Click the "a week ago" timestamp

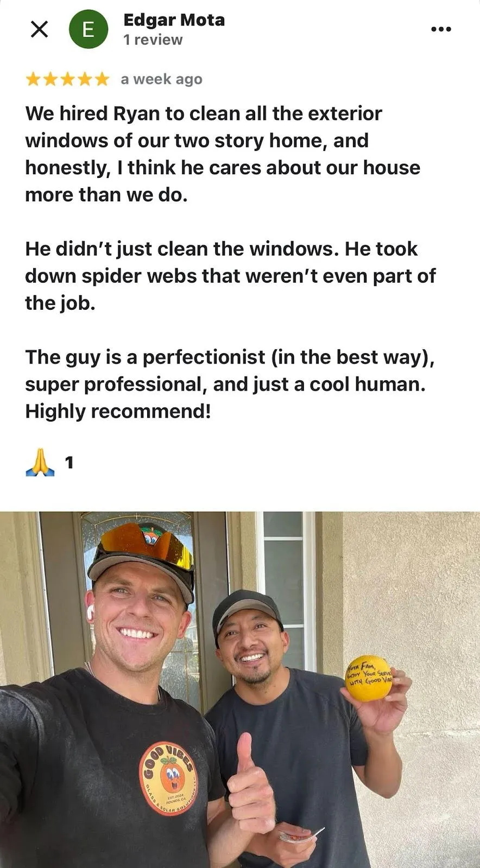click(162, 80)
